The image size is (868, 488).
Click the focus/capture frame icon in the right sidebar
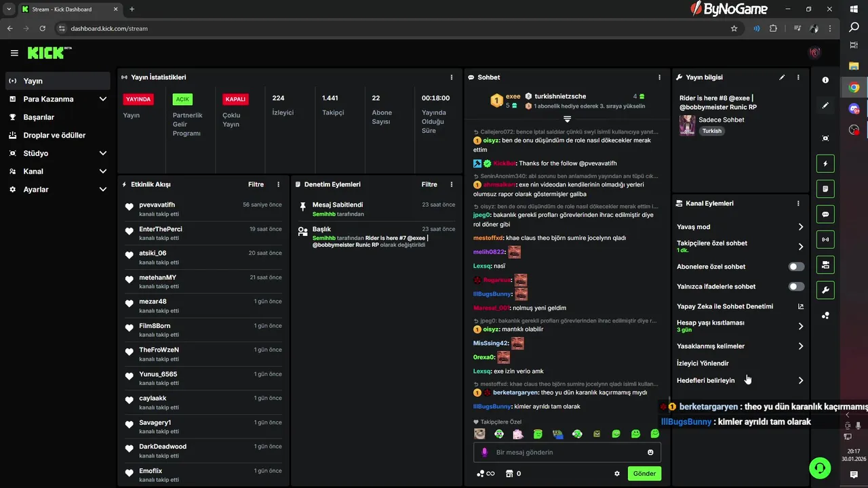pos(825,138)
